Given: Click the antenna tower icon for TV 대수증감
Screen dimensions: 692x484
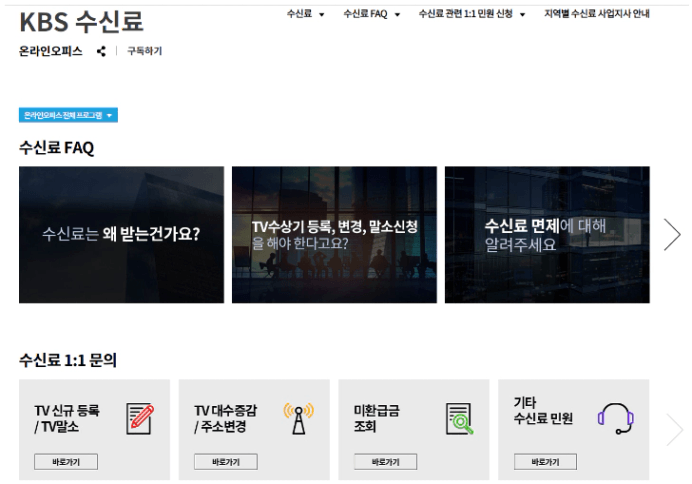Looking at the screenshot, I should pyautogui.click(x=299, y=418).
